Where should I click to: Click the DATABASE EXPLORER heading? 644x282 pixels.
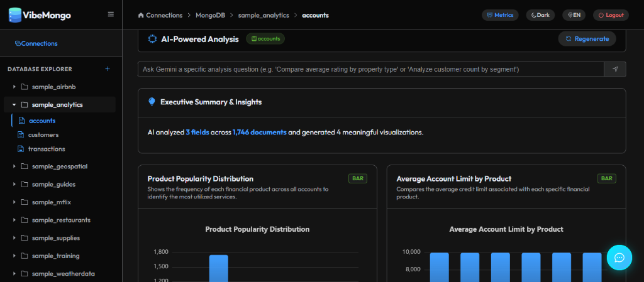click(40, 69)
